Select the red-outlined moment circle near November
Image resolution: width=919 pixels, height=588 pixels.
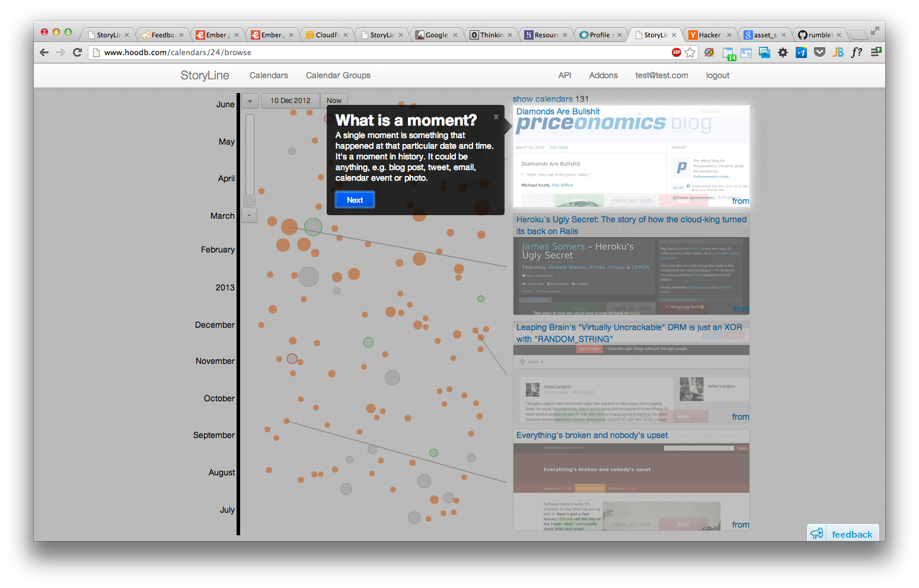point(292,359)
